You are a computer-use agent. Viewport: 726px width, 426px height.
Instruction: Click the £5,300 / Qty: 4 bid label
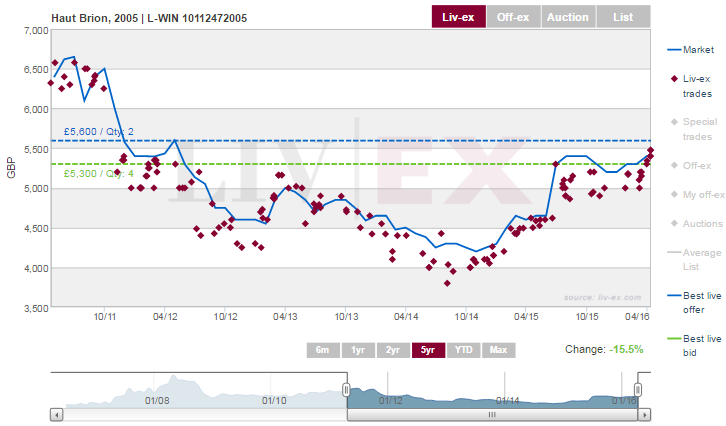point(99,174)
